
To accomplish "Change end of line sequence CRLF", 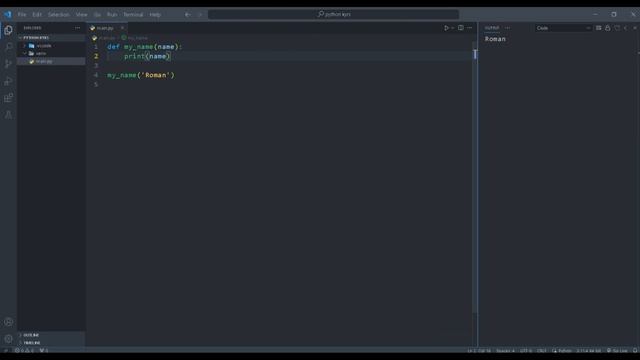I will click(x=542, y=351).
